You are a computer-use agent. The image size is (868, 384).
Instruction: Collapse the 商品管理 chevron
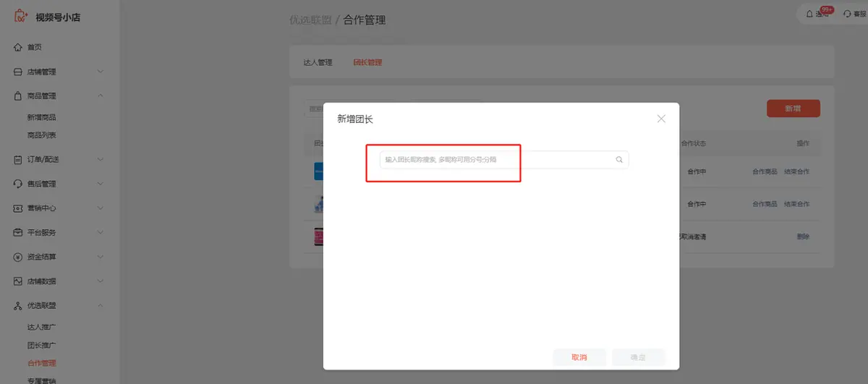[101, 95]
